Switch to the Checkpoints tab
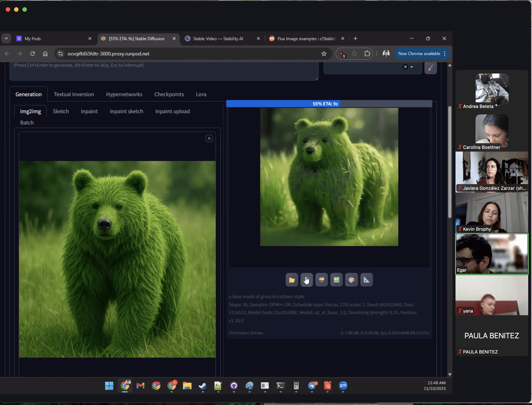Screen dimensions: 532x405 coord(169,94)
